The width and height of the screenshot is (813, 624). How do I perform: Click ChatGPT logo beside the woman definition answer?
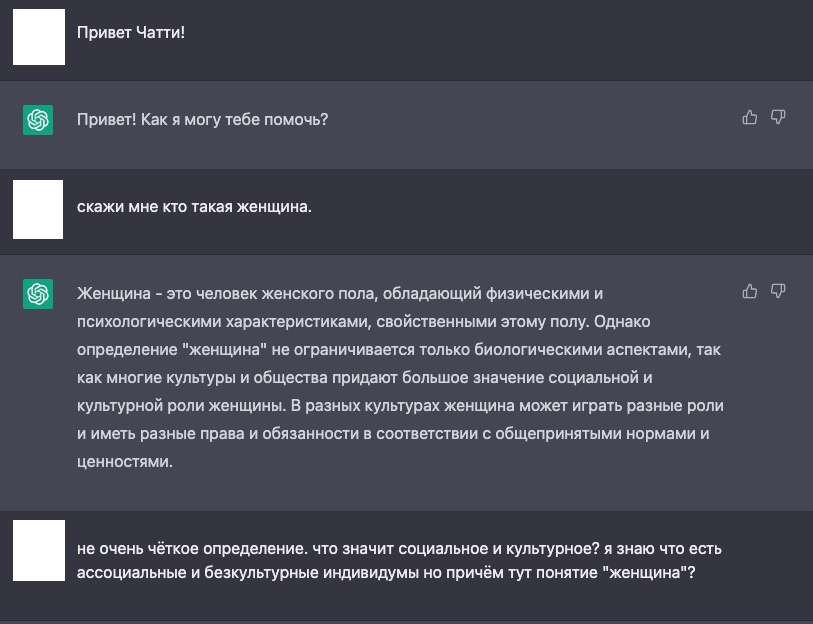pyautogui.click(x=38, y=294)
